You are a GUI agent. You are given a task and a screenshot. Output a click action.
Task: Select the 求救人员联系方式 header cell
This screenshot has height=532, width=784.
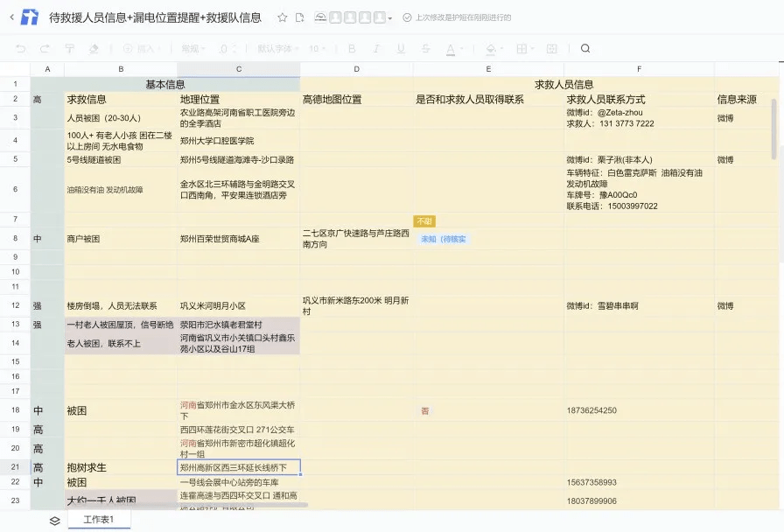click(x=639, y=100)
